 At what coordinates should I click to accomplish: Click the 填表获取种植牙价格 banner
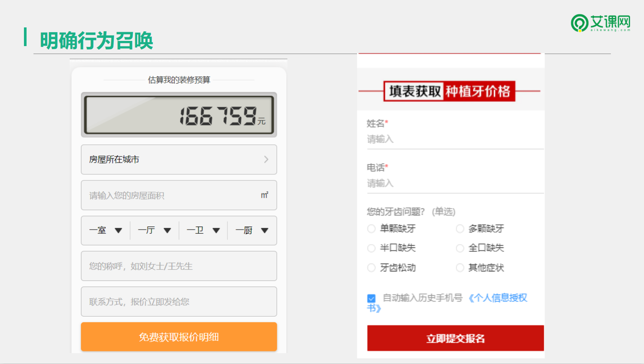point(449,91)
